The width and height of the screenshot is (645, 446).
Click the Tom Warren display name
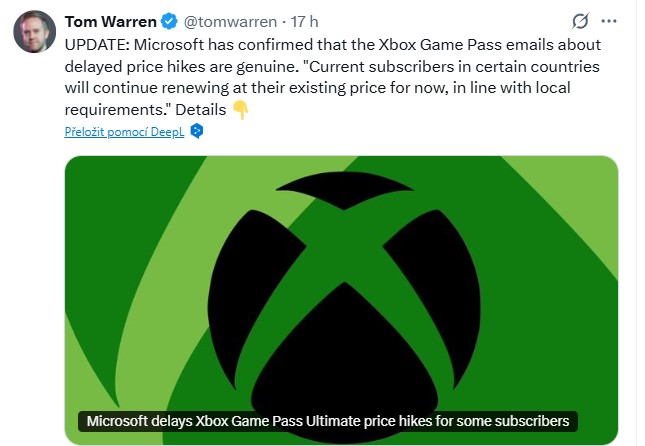(x=110, y=21)
